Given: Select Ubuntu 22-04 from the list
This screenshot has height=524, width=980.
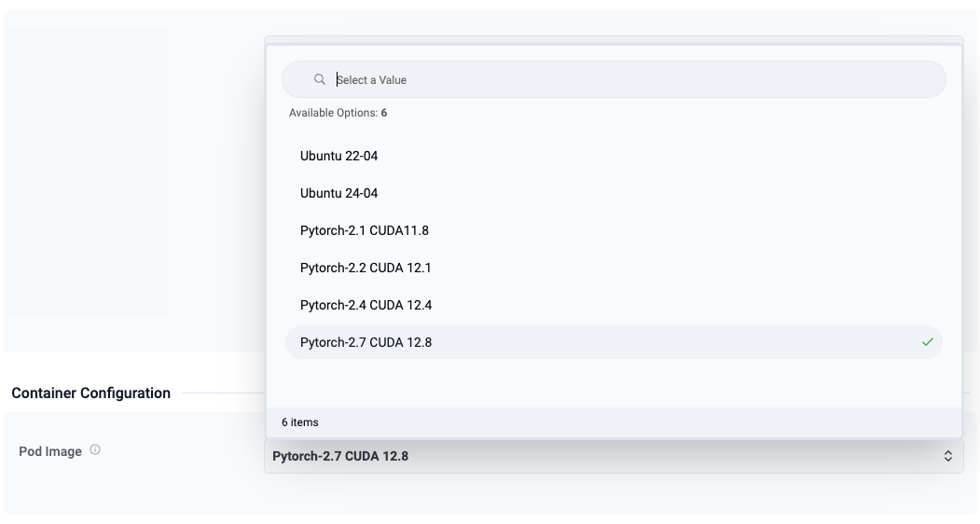Looking at the screenshot, I should (338, 156).
